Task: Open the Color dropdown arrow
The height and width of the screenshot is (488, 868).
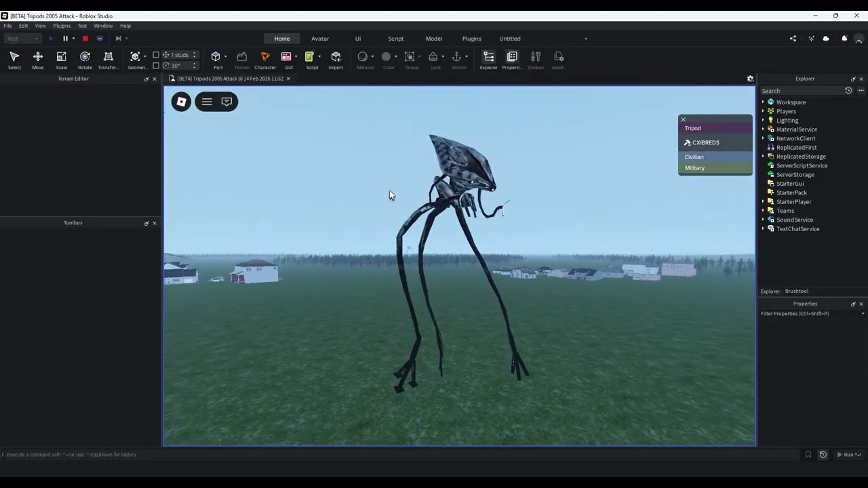Action: tap(395, 57)
